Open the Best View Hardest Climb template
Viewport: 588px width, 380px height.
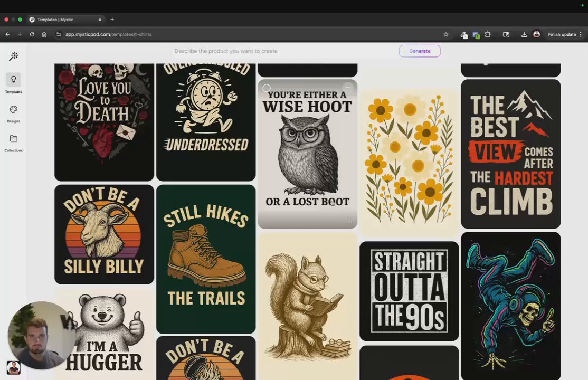(x=511, y=154)
